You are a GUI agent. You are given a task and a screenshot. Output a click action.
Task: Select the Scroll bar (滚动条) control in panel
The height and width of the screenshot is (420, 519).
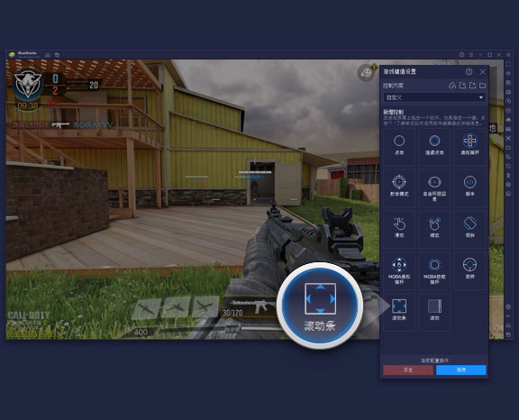[399, 312]
